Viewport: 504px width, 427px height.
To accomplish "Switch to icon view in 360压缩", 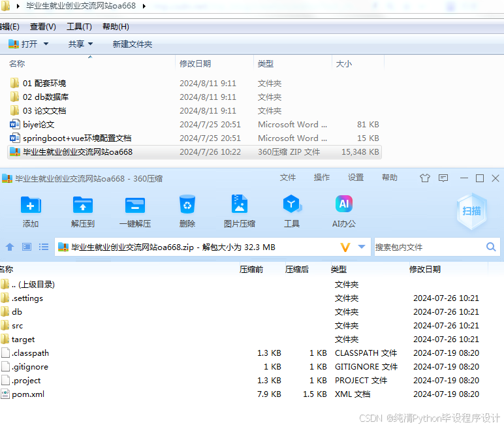I will pyautogui.click(x=27, y=247).
